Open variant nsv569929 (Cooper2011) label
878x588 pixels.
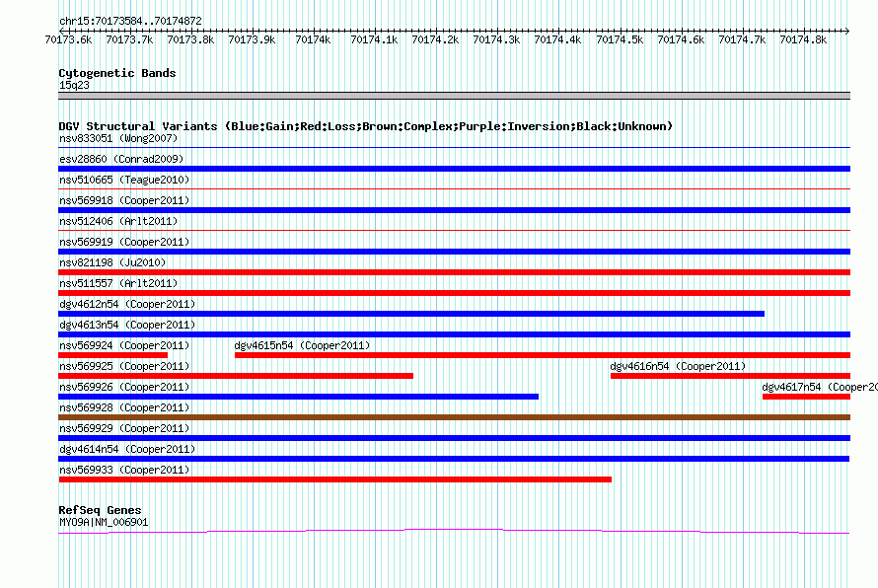pyautogui.click(x=124, y=428)
